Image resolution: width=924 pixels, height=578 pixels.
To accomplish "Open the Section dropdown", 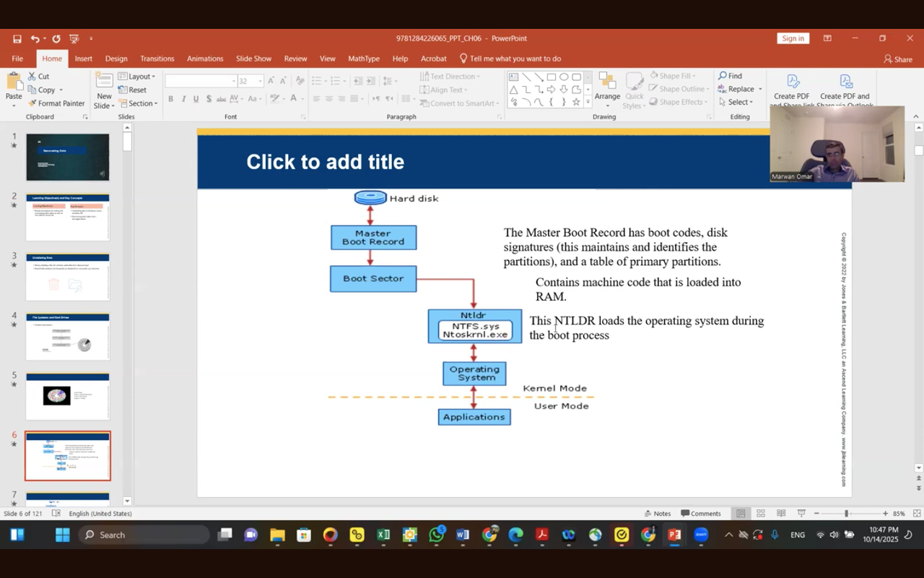I will (137, 103).
